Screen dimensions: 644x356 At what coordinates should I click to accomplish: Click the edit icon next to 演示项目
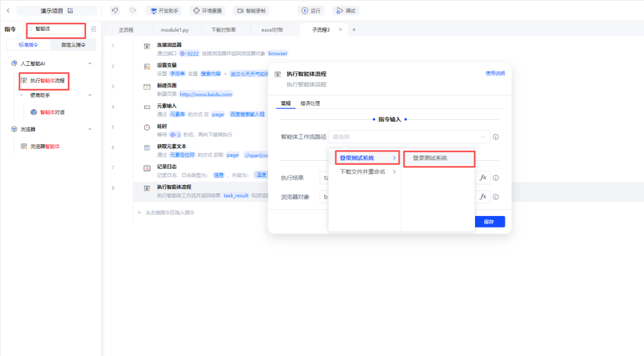click(x=70, y=11)
